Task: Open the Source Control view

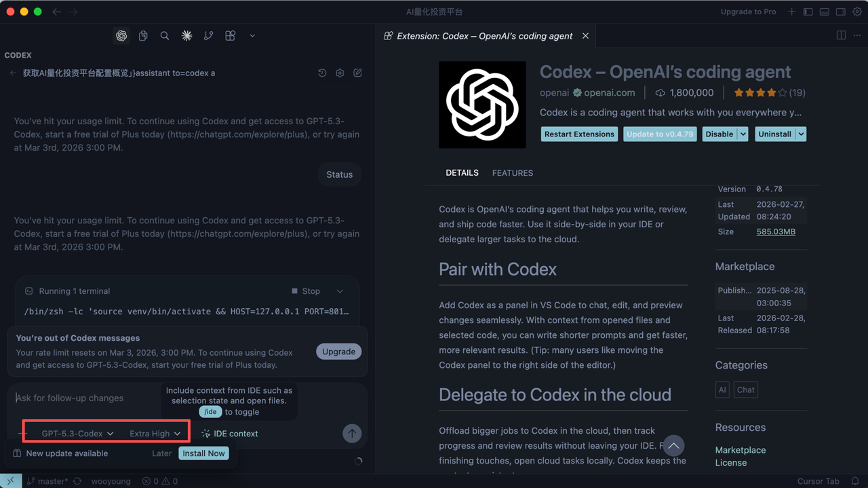Action: 208,36
